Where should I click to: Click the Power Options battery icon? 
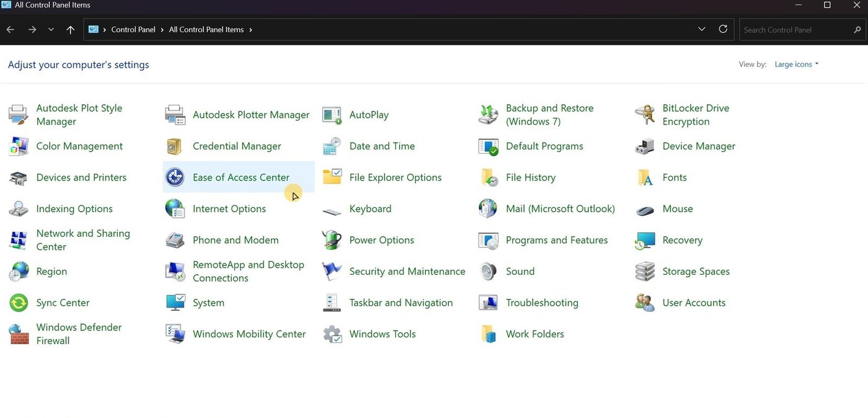[332, 240]
